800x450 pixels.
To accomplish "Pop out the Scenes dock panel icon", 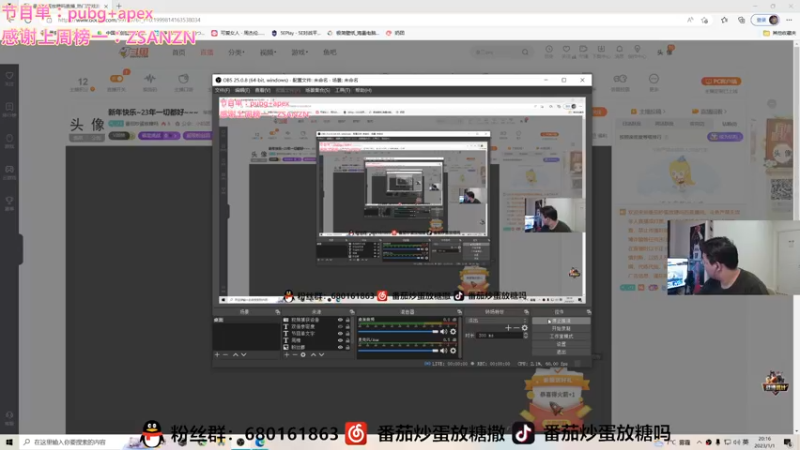I will pyautogui.click(x=278, y=312).
